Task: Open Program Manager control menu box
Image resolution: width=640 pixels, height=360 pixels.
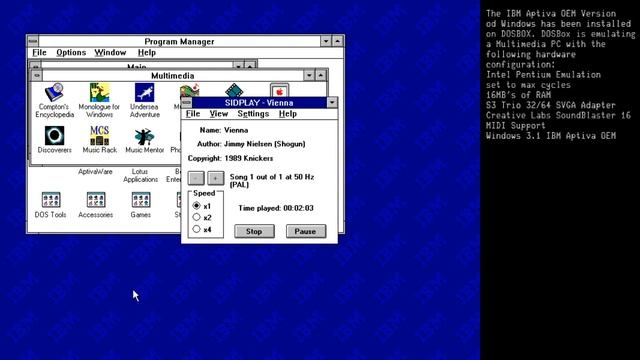Action: (33, 41)
